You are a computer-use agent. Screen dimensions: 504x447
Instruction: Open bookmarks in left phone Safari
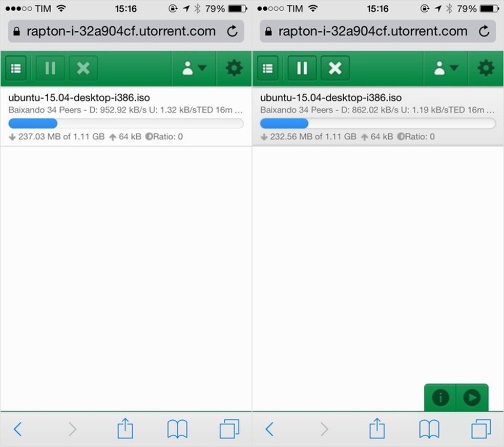tap(177, 429)
